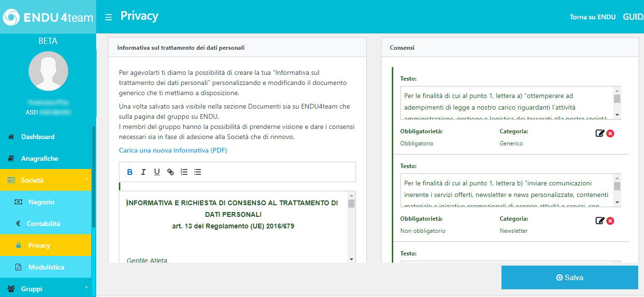Click the Anagrafiche book icon

point(11,158)
